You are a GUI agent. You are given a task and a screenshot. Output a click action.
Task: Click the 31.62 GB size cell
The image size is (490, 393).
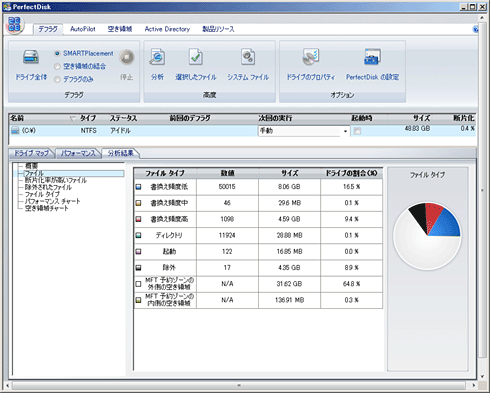pyautogui.click(x=289, y=284)
